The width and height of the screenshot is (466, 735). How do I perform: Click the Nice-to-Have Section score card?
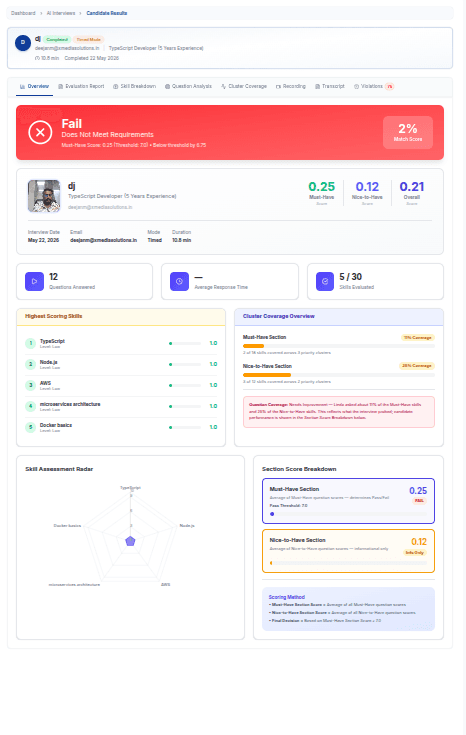point(348,551)
